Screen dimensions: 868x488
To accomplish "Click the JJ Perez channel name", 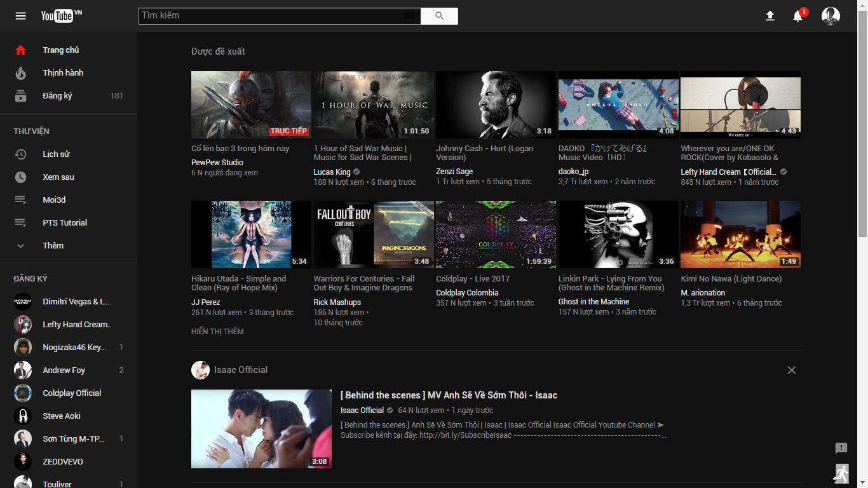I will [x=206, y=302].
